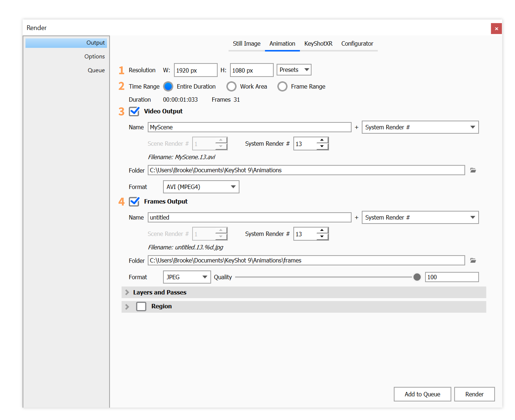Disable the Video Output checkbox
515x420 pixels.
click(x=134, y=111)
